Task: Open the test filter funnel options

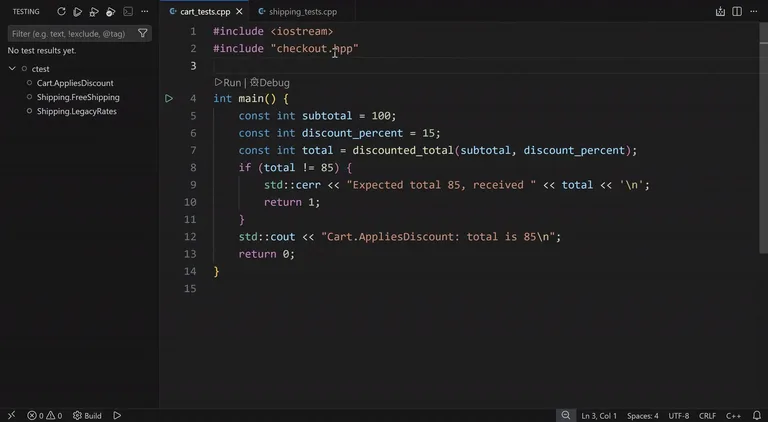Action: (143, 33)
